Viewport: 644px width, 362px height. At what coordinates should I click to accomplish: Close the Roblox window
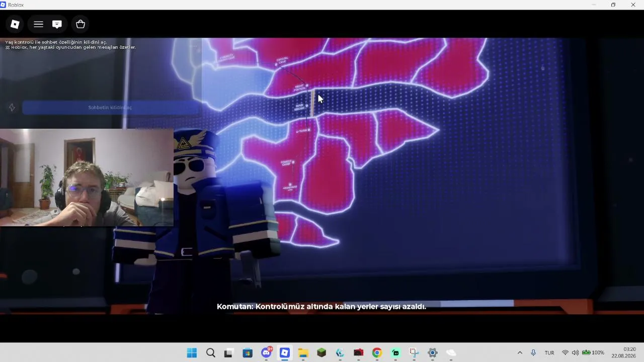pos(633,5)
